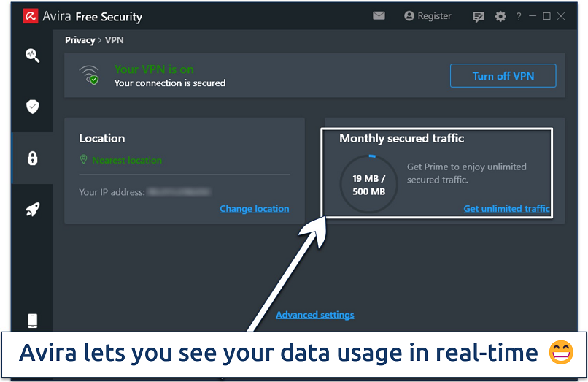Turn off the VPN
This screenshot has height=382, width=588.
click(x=503, y=76)
